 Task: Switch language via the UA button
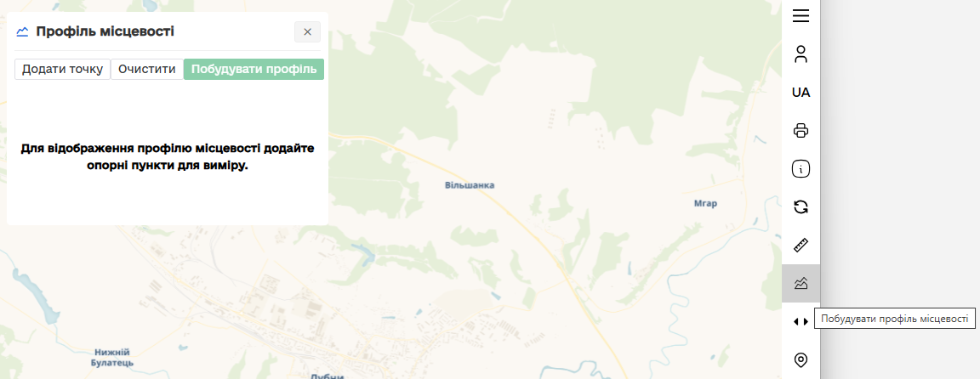[x=801, y=93]
